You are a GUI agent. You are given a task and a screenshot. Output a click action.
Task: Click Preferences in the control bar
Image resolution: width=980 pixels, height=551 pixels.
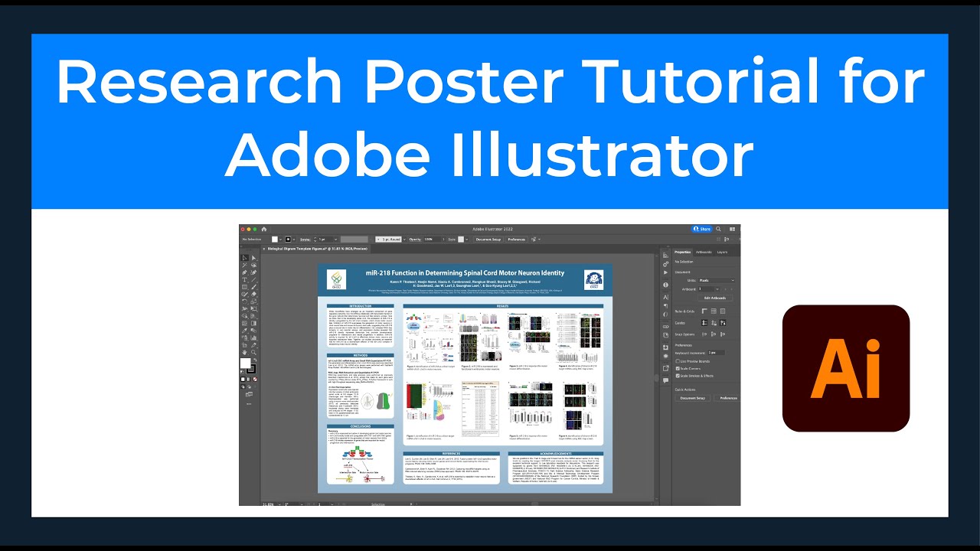click(x=517, y=240)
